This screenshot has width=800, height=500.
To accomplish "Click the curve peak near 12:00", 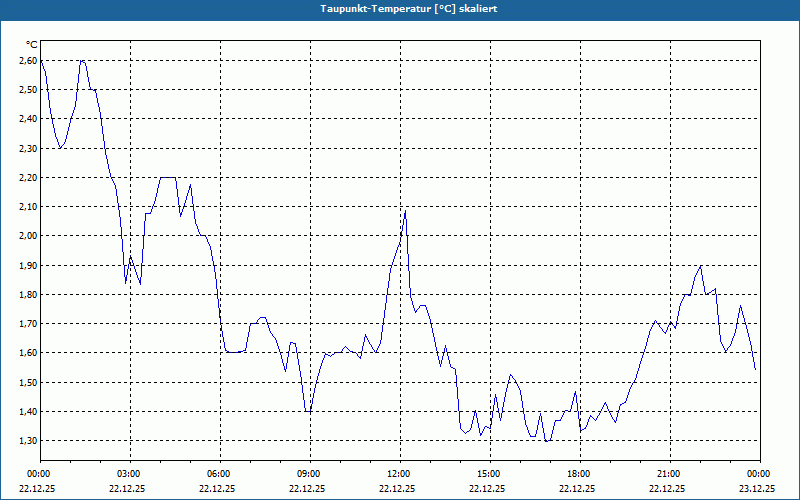I will point(405,211).
